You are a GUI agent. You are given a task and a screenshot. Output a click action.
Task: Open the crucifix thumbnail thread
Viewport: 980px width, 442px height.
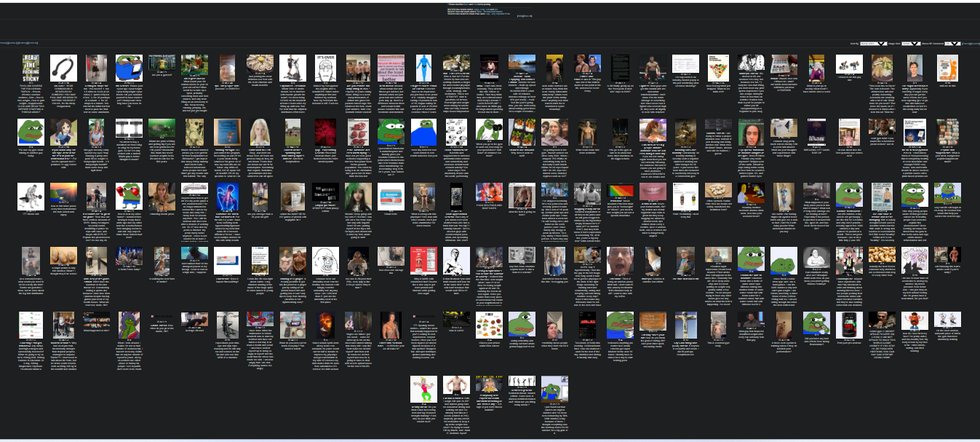click(685, 325)
